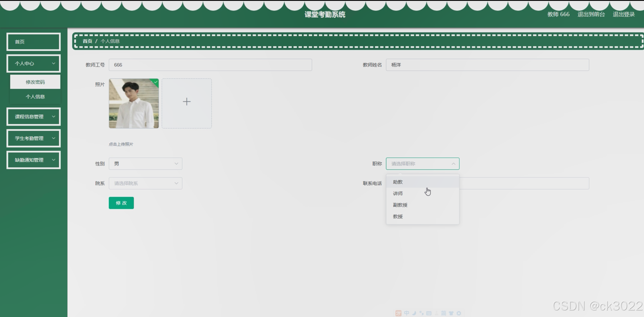
Task: Click the 首页 breadcrumb link
Action: tap(88, 41)
